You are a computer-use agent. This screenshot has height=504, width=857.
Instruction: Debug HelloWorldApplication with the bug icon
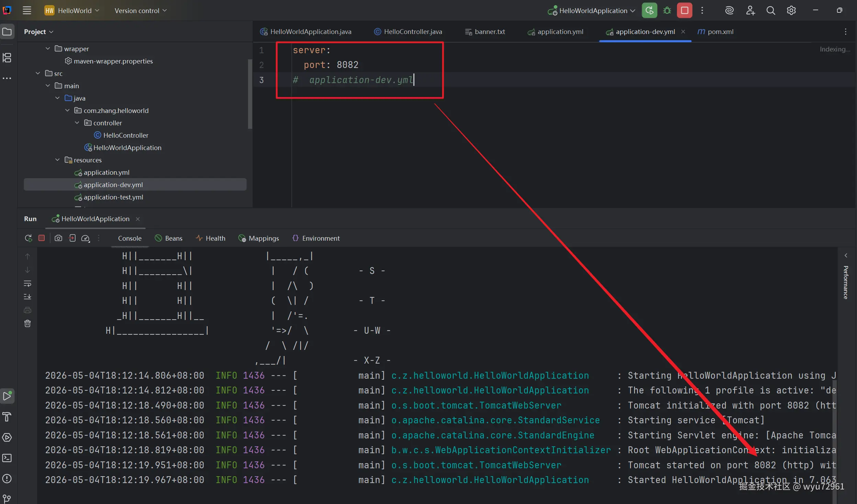coord(667,11)
